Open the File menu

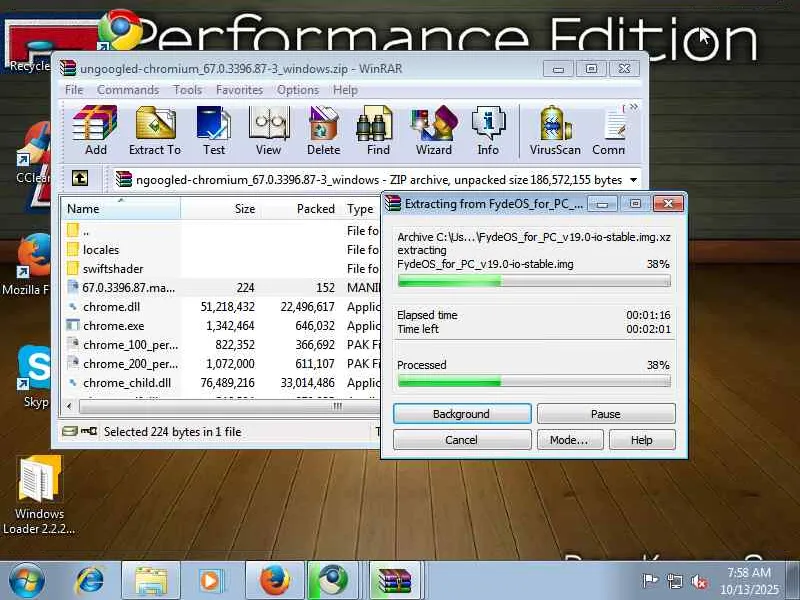(x=74, y=90)
